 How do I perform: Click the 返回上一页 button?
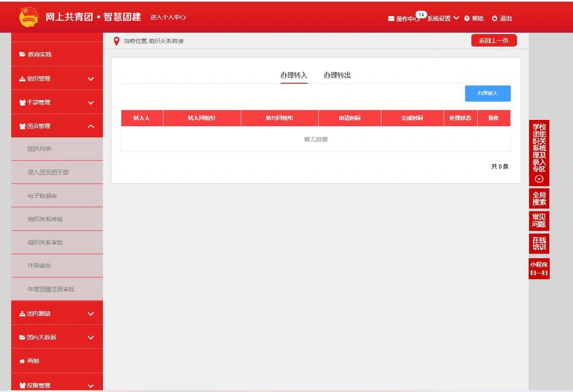click(x=494, y=40)
